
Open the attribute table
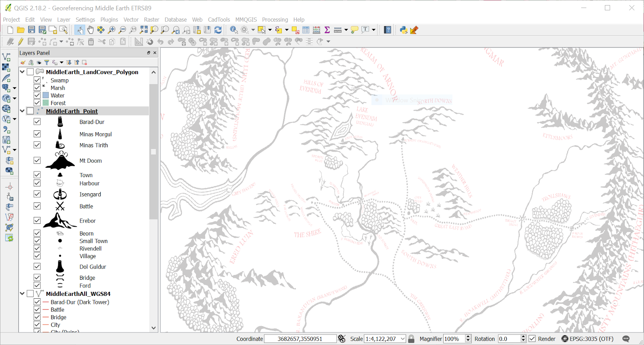point(306,30)
